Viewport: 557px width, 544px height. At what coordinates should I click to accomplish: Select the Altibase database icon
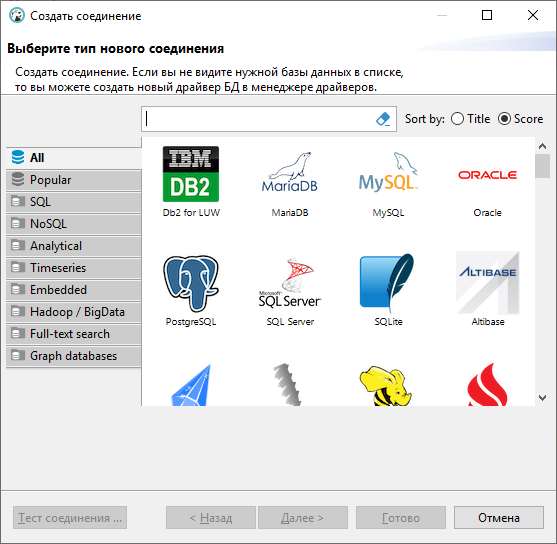coord(488,283)
